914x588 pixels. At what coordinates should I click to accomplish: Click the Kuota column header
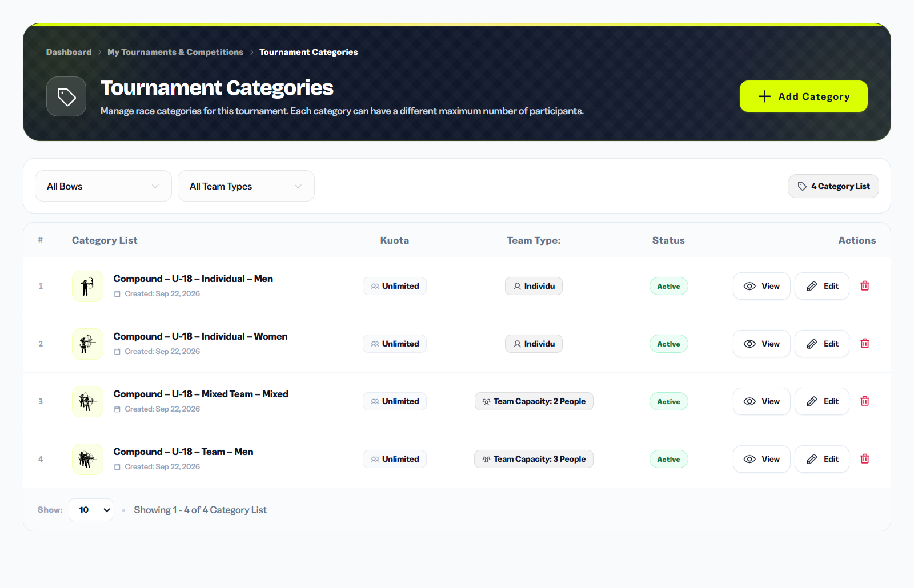tap(395, 240)
